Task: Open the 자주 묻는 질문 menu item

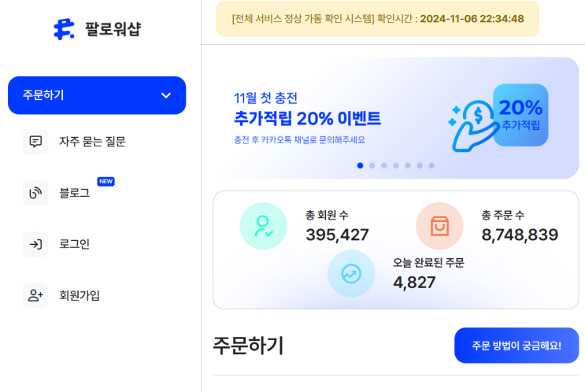Action: 92,142
